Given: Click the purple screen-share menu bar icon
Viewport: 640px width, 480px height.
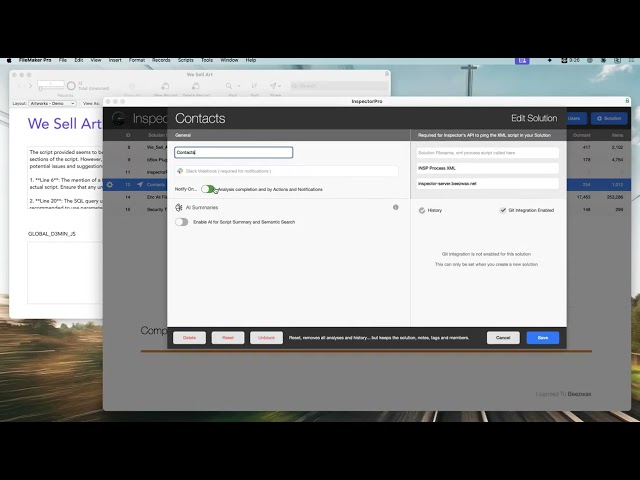Looking at the screenshot, I should point(522,60).
